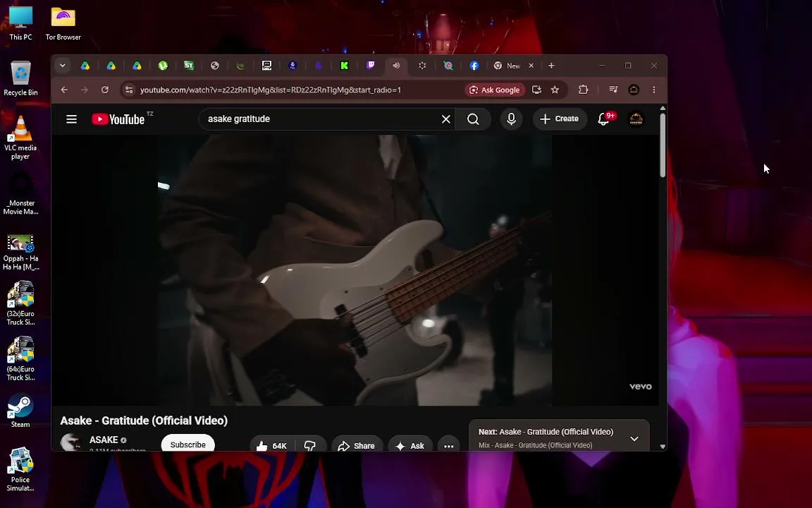812x508 pixels.
Task: Select the Oppah - Ha Ha Ha video file
Action: [20, 253]
